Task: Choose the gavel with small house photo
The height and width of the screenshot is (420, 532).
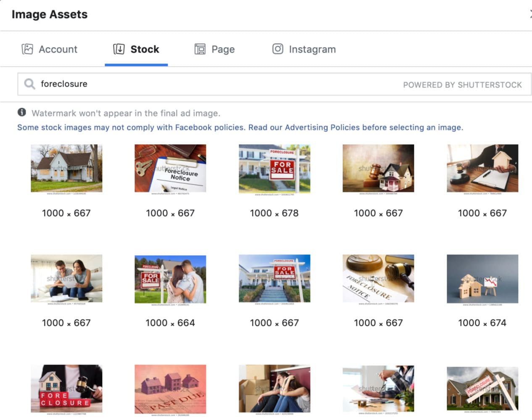Action: (x=378, y=168)
